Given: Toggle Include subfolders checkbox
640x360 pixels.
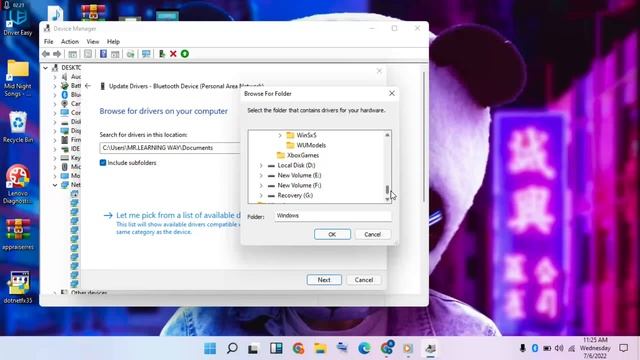Looking at the screenshot, I should [x=103, y=163].
